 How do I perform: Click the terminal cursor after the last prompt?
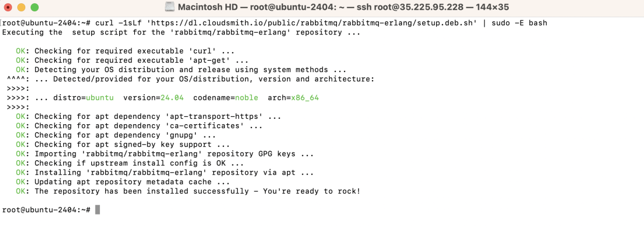[98, 210]
